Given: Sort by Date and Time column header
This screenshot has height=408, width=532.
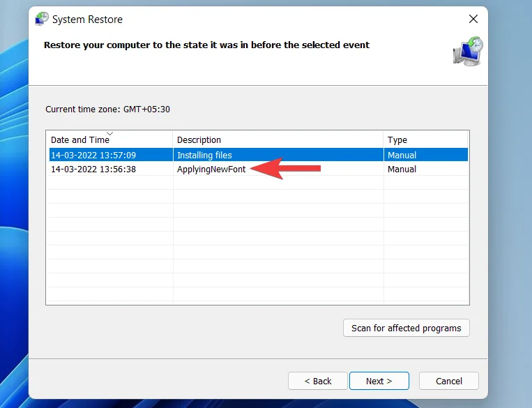Looking at the screenshot, I should click(109, 139).
